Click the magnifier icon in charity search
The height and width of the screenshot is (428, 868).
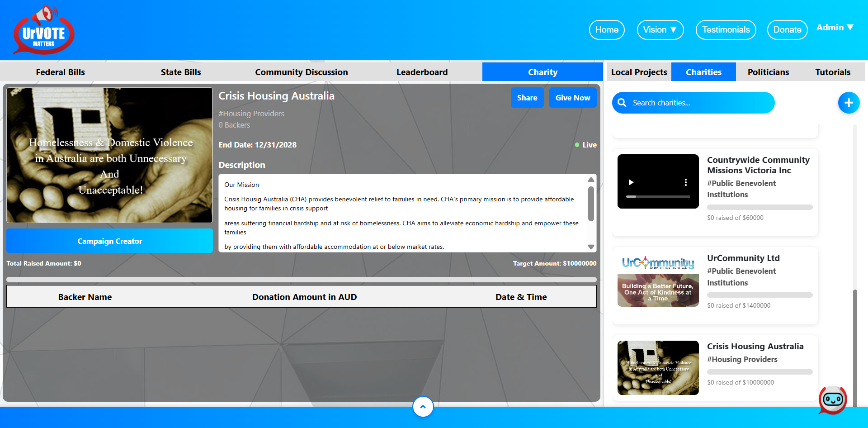(622, 103)
